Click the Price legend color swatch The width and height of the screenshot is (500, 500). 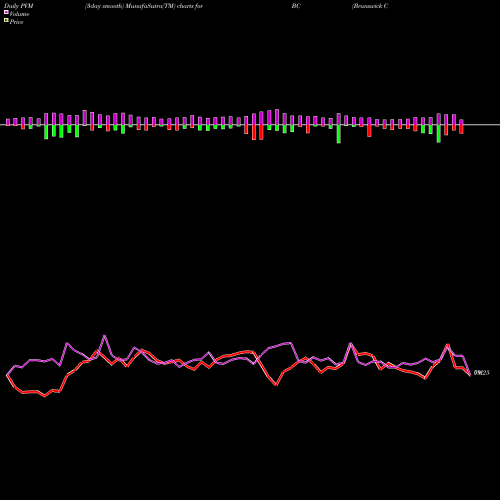6,20
